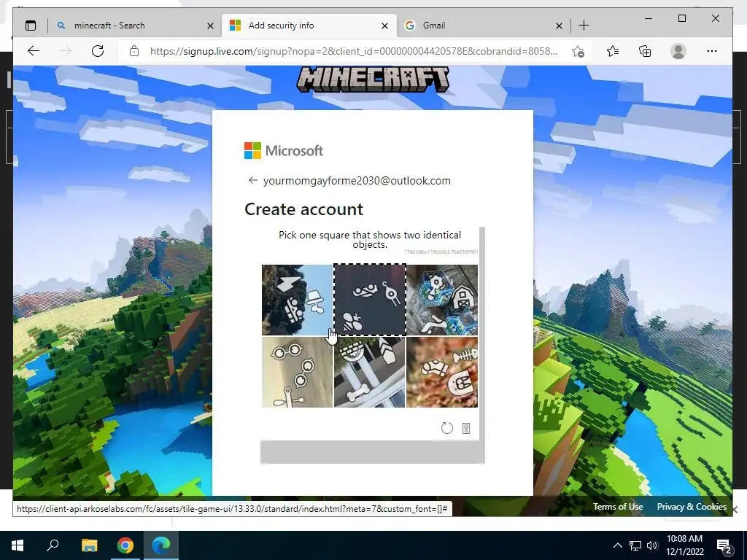This screenshot has width=747, height=560.
Task: Restart the captcha with the reload icon
Action: point(447,428)
